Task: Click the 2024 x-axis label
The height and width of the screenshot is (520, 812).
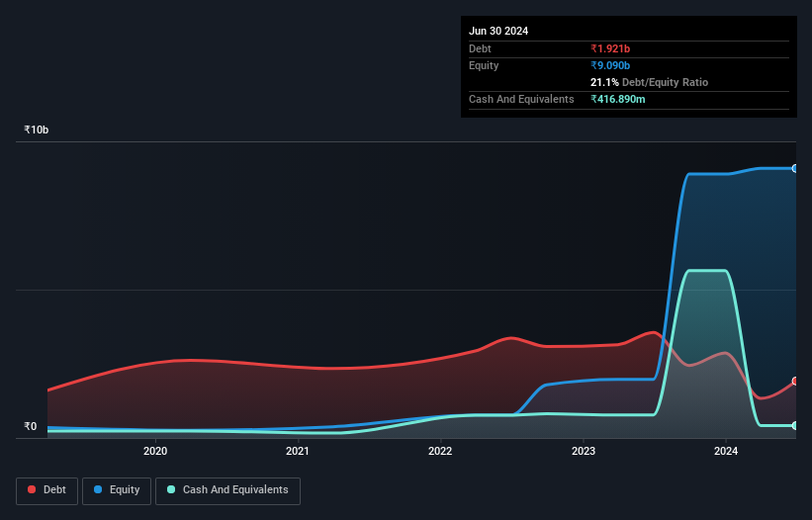Action: [x=726, y=451]
